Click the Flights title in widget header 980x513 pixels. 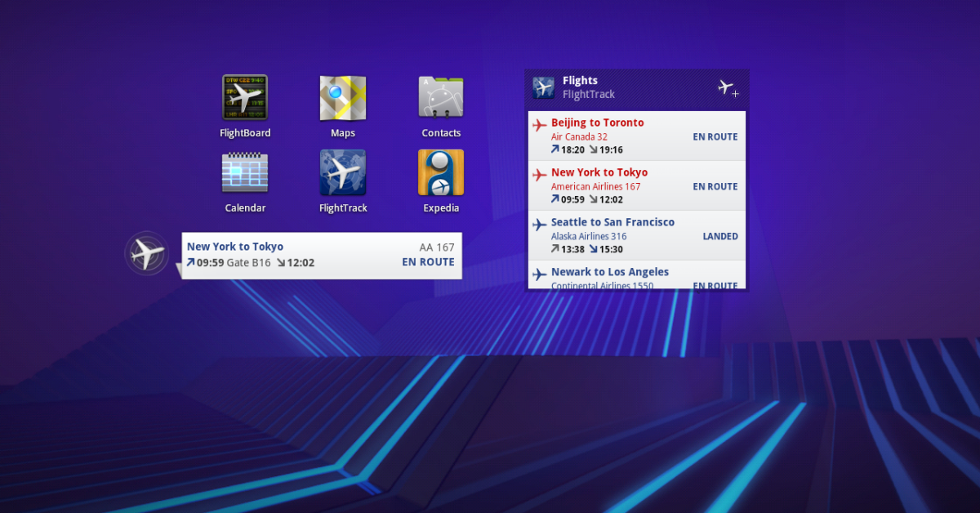(x=580, y=81)
